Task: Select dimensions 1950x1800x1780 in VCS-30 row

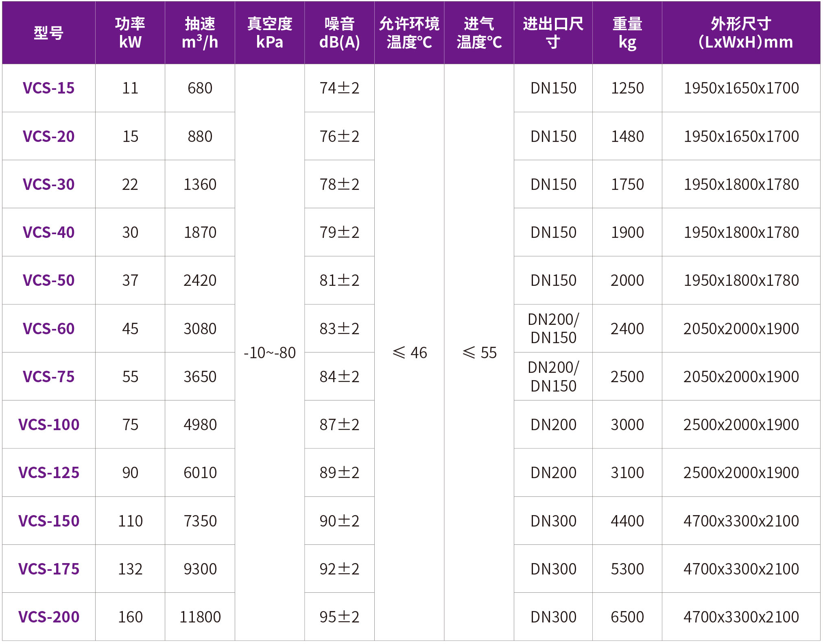Action: (741, 185)
